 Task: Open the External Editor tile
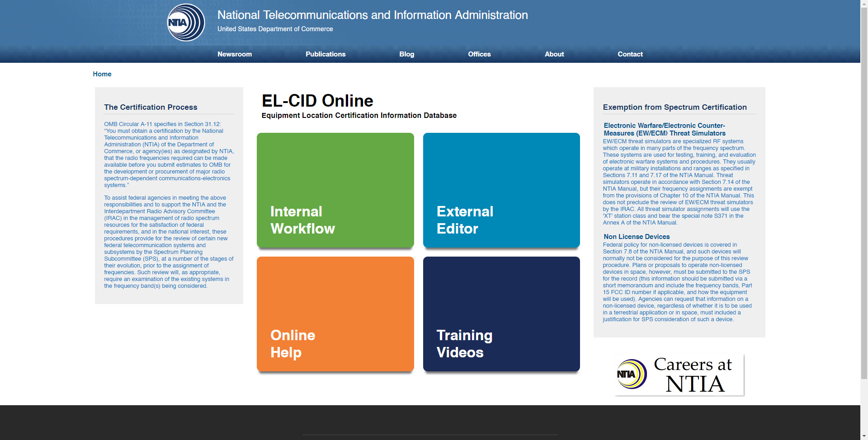[501, 190]
